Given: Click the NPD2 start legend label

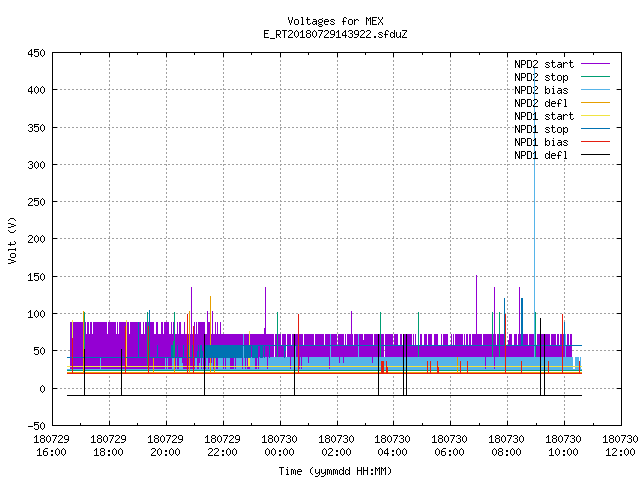Looking at the screenshot, I should pyautogui.click(x=544, y=64).
